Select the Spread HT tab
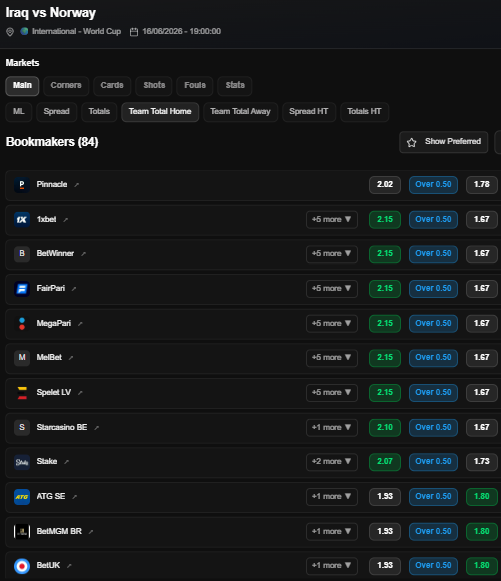This screenshot has height=581, width=501. [309, 112]
